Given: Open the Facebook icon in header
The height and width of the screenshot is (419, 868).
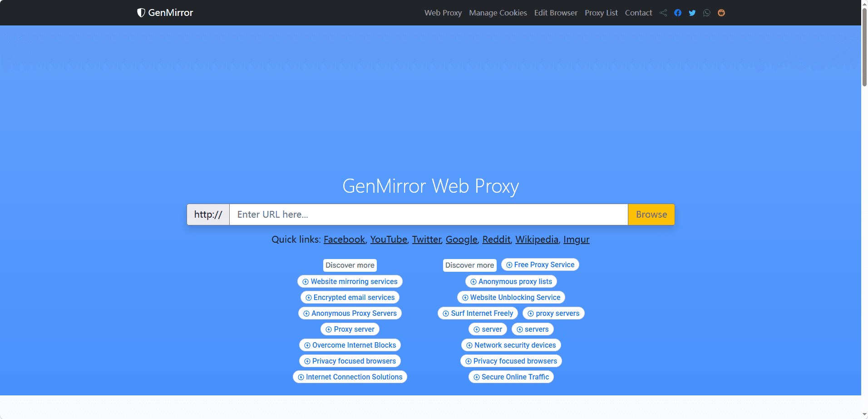Looking at the screenshot, I should (678, 13).
